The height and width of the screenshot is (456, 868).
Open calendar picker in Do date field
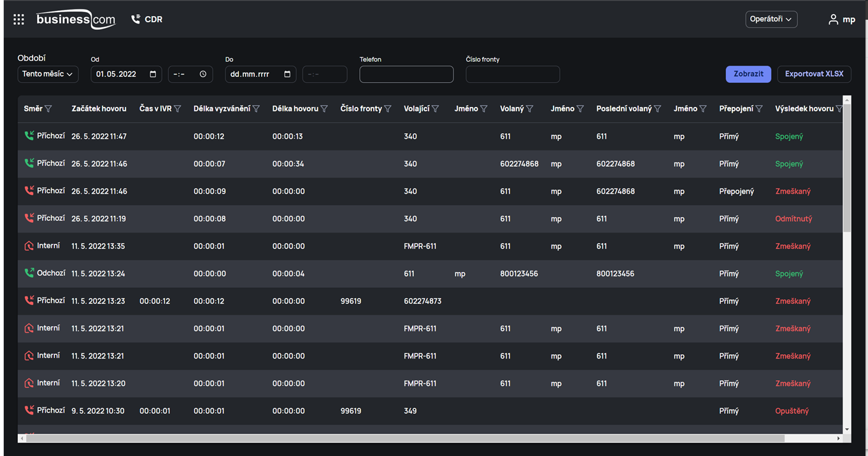[x=287, y=74]
